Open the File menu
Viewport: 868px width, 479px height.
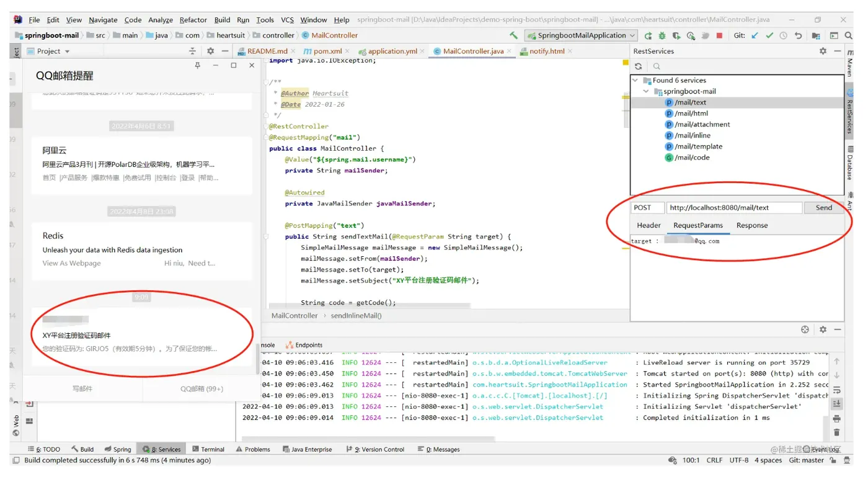click(34, 20)
